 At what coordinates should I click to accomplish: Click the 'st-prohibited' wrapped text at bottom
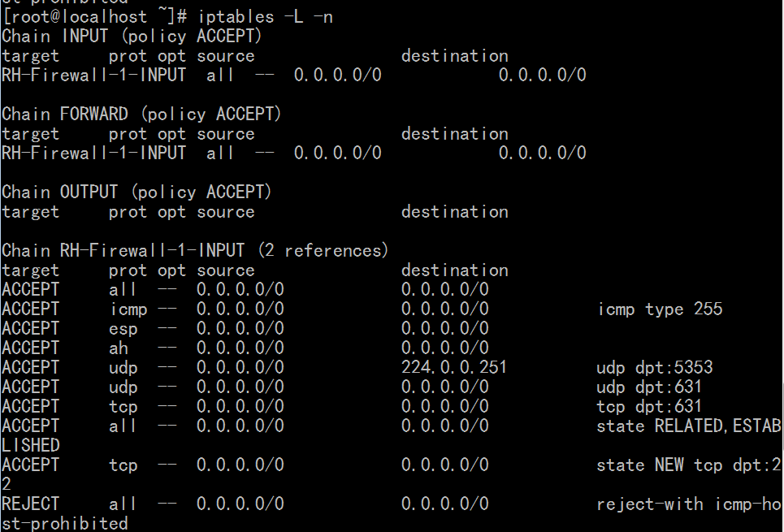coord(64,524)
